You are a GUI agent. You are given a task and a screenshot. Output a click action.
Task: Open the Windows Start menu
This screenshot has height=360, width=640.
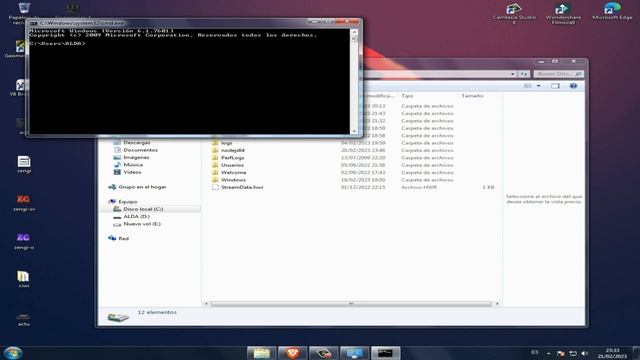point(13,353)
